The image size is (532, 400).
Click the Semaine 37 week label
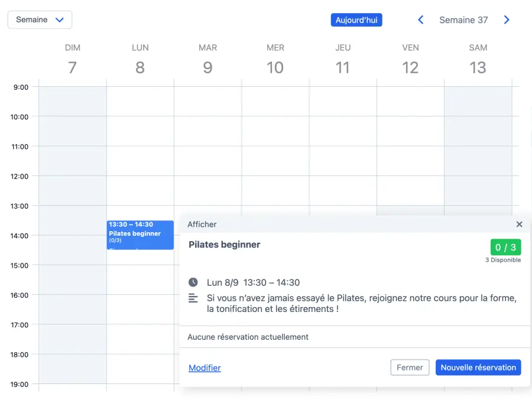point(463,20)
